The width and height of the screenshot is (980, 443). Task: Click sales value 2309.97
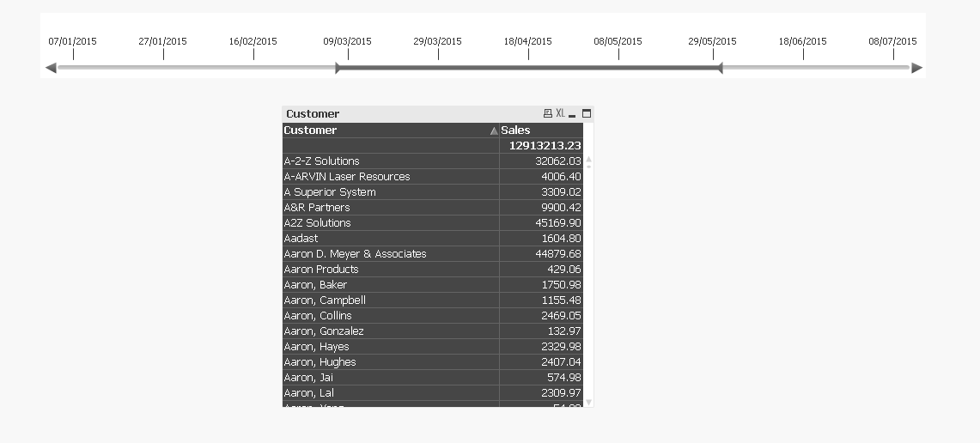coord(541,393)
